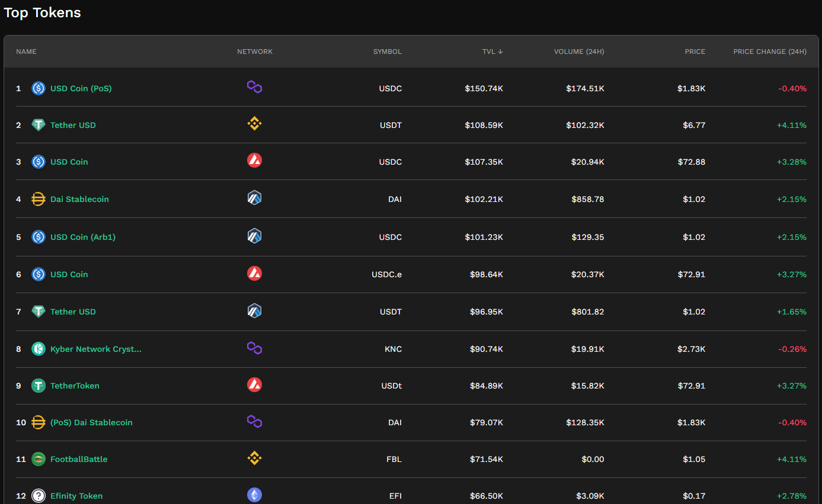Viewport: 822px width, 504px height.
Task: Click the Efinity Token placeholder question-mark icon
Action: [39, 496]
